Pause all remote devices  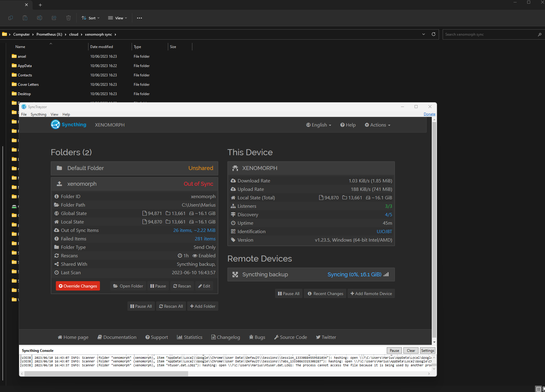pos(289,294)
